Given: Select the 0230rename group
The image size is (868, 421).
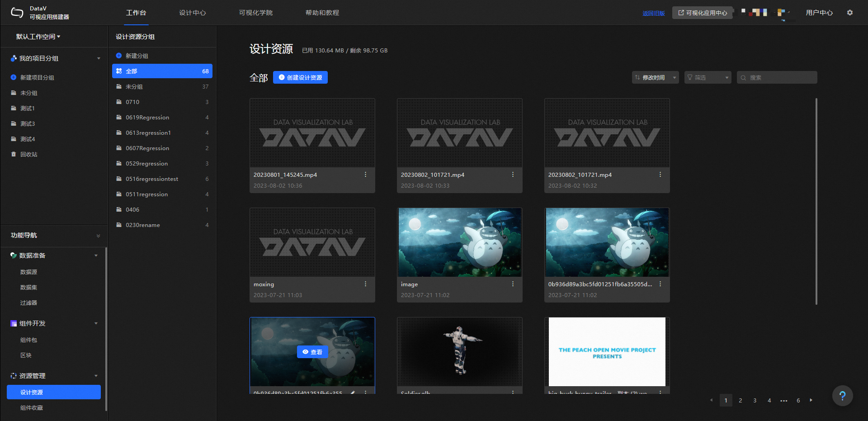Looking at the screenshot, I should [162, 225].
